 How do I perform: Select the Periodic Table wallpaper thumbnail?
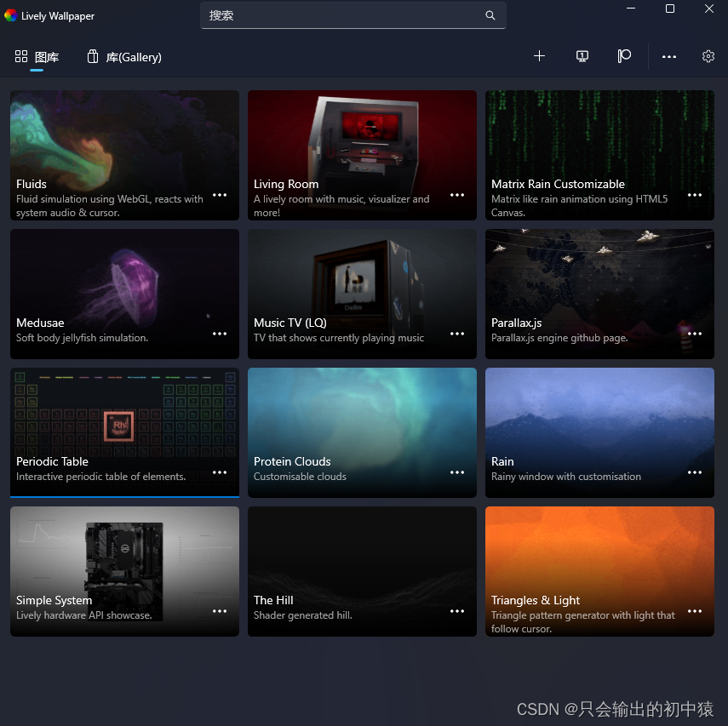coord(124,432)
